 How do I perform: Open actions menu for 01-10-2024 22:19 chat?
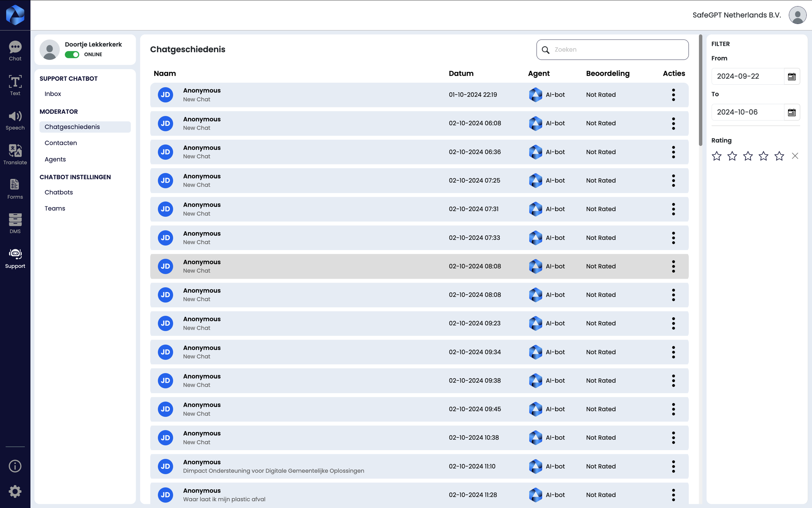pos(673,95)
